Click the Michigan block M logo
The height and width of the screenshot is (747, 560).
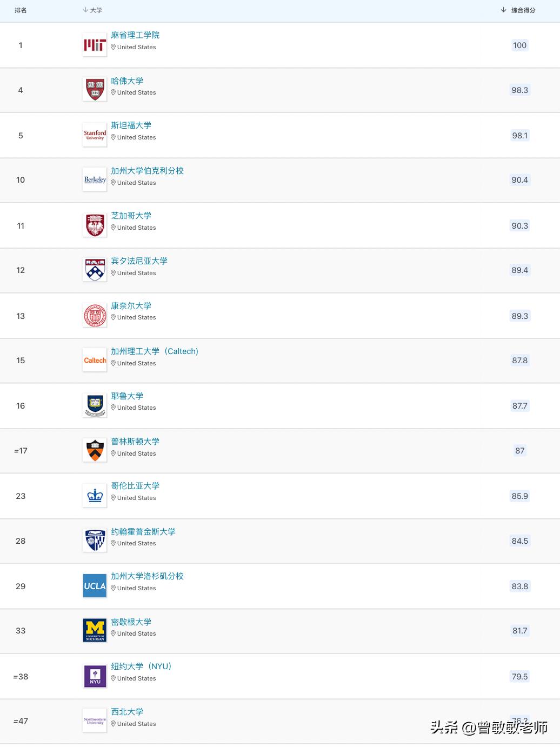coord(95,631)
